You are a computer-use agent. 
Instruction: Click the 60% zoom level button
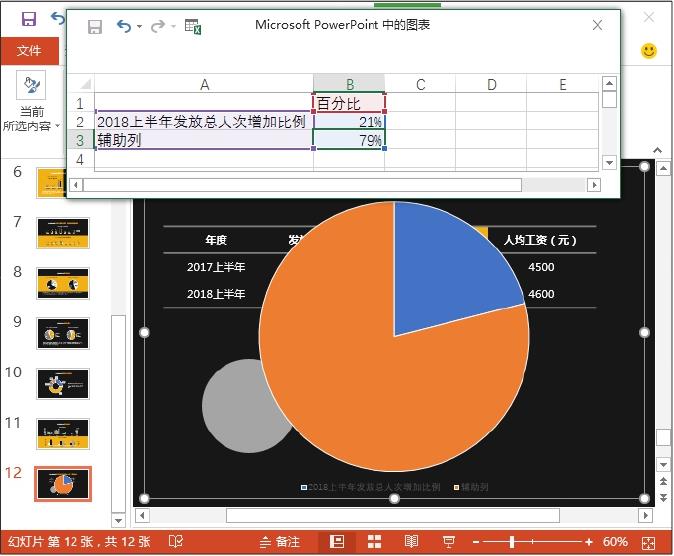(x=615, y=542)
